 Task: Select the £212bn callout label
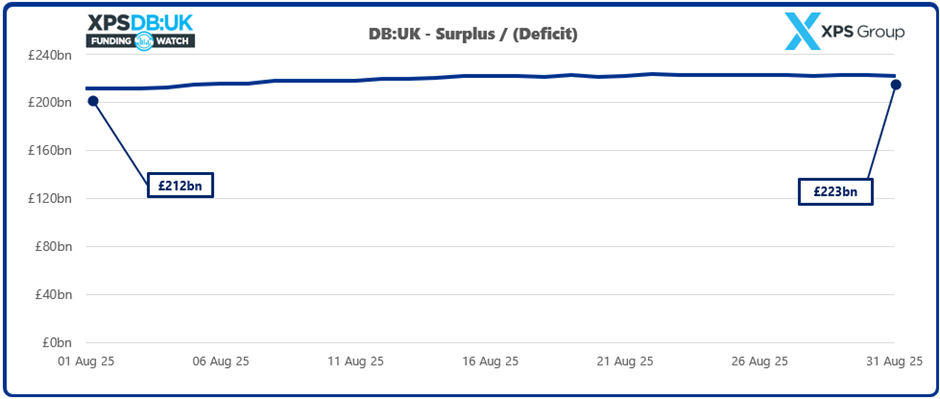(180, 186)
